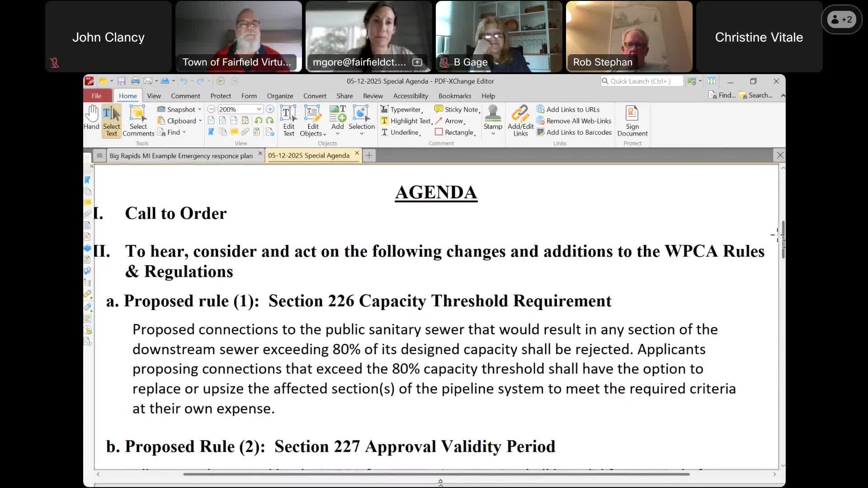Open the Sign Document tool
The height and width of the screenshot is (488, 868).
[632, 120]
